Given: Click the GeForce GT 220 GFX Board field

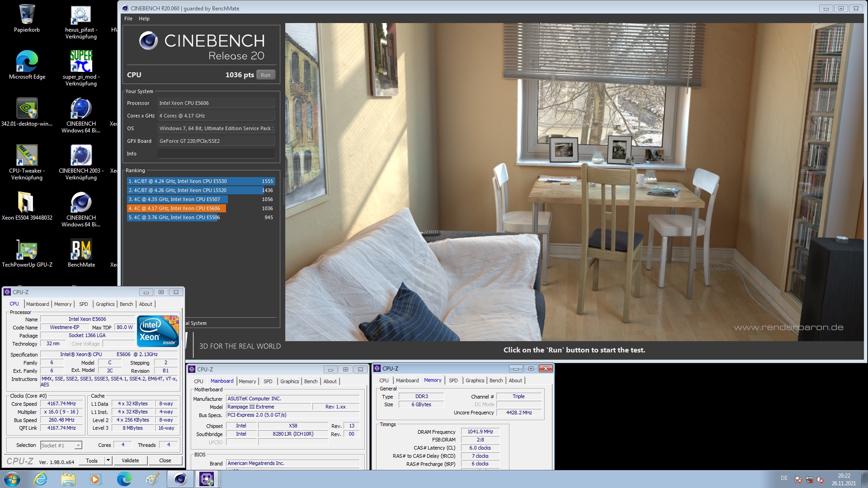Looking at the screenshot, I should tap(216, 141).
